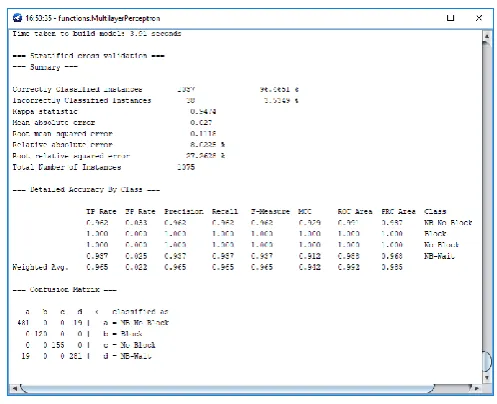
Task: Click MCC value 0.929
Action: point(310,222)
